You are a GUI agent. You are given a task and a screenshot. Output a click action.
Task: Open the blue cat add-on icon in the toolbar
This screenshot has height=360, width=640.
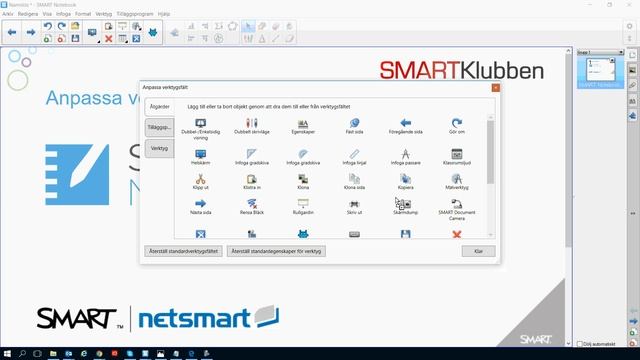153,32
